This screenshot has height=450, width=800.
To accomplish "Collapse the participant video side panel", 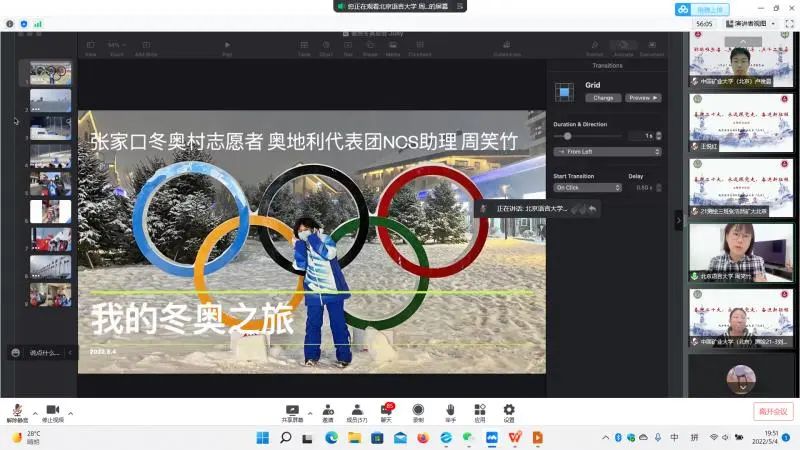I will point(679,219).
